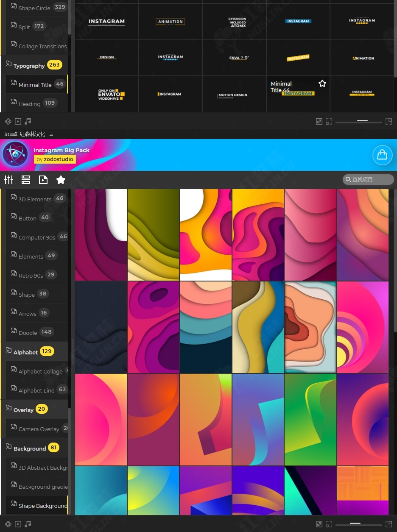Select the Split category

(x=37, y=27)
